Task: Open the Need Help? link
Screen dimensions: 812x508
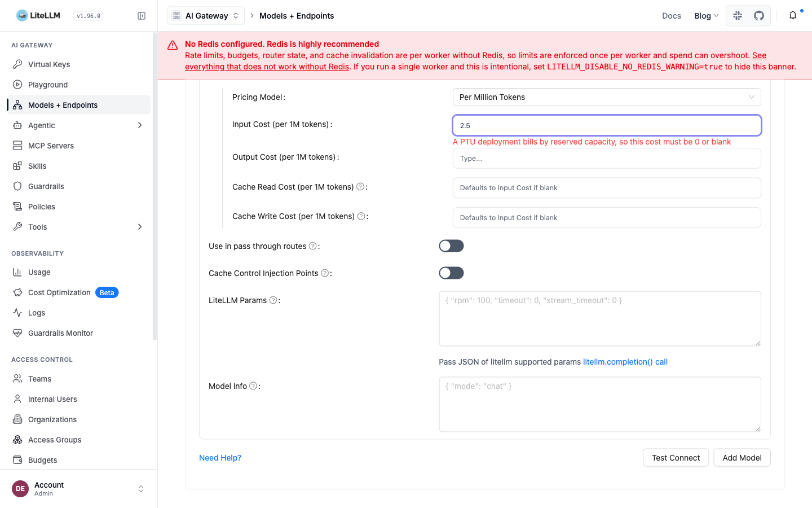Action: [220, 458]
